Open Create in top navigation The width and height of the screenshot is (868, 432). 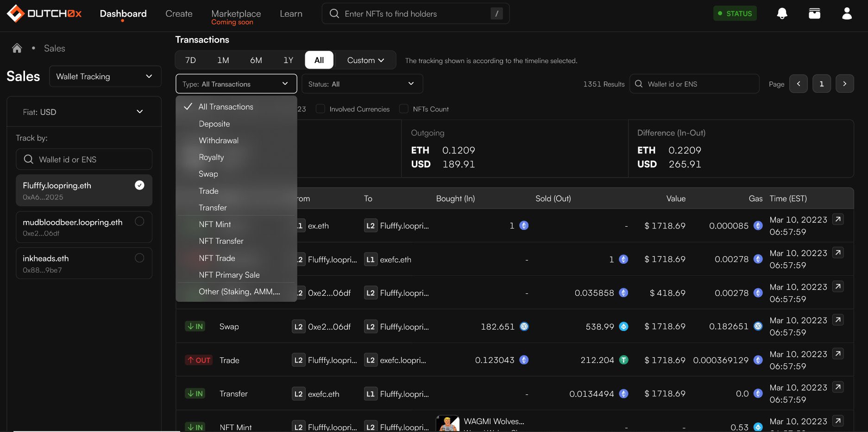point(179,14)
